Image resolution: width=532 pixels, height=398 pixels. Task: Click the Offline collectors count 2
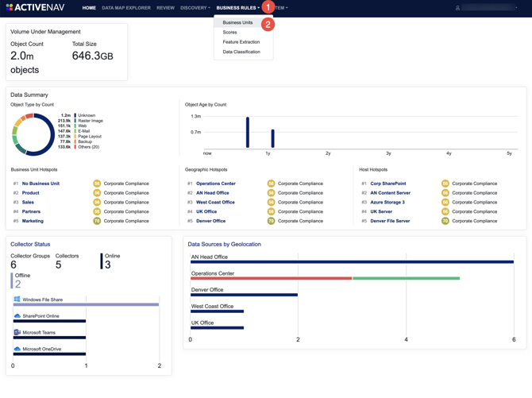[18, 284]
